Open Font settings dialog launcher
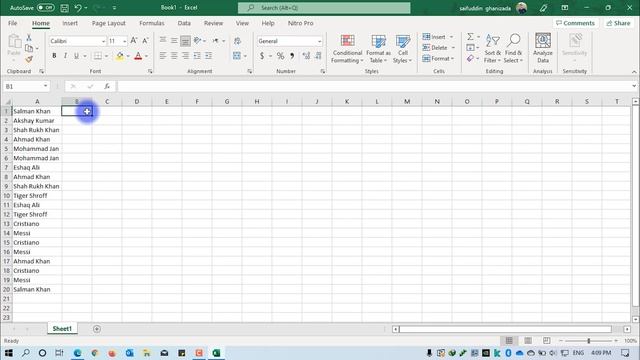 tap(150, 71)
